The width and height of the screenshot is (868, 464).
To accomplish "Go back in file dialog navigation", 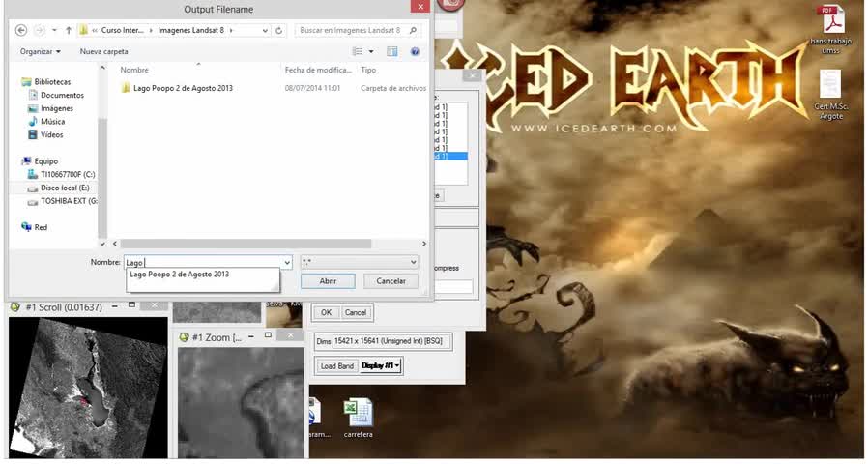I will (x=21, y=31).
